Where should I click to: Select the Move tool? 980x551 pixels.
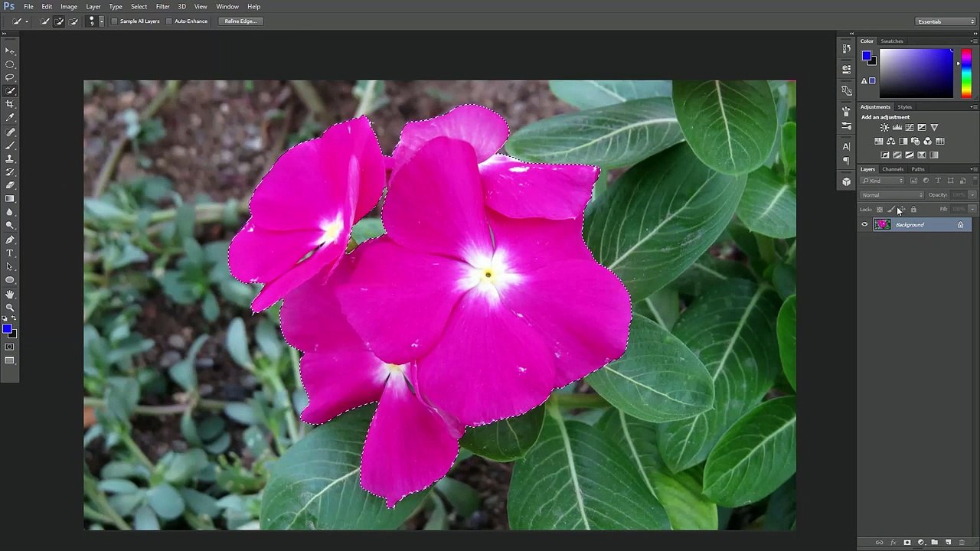[x=10, y=51]
